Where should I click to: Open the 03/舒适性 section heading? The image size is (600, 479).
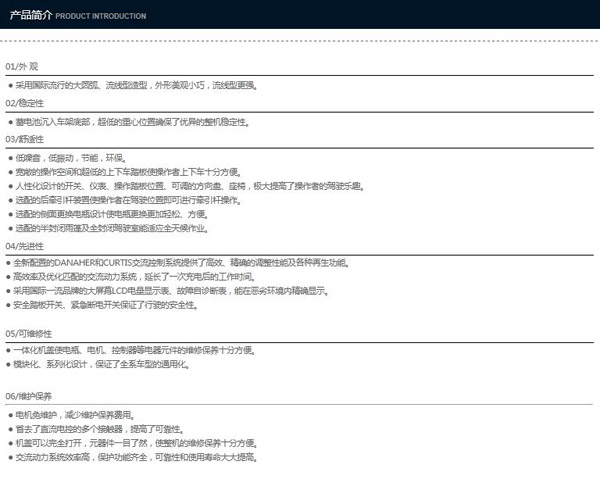(x=24, y=139)
